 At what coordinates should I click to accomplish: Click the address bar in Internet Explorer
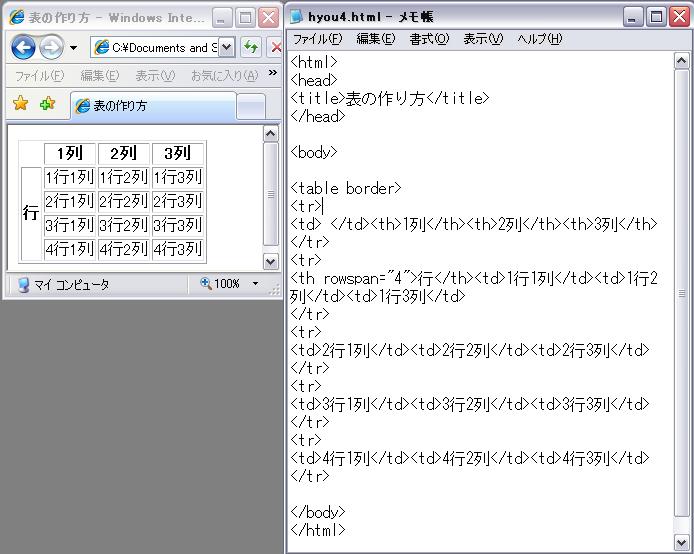pos(162,47)
